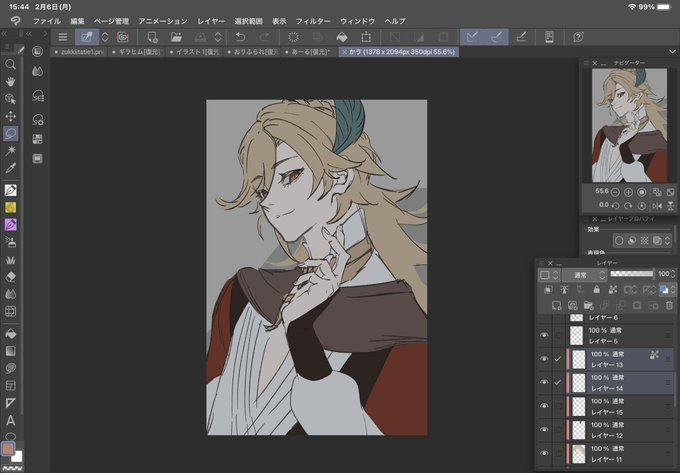Screen dimensions: 680x473
Task: Select the yellow Pencil tool
Action: 10,207
